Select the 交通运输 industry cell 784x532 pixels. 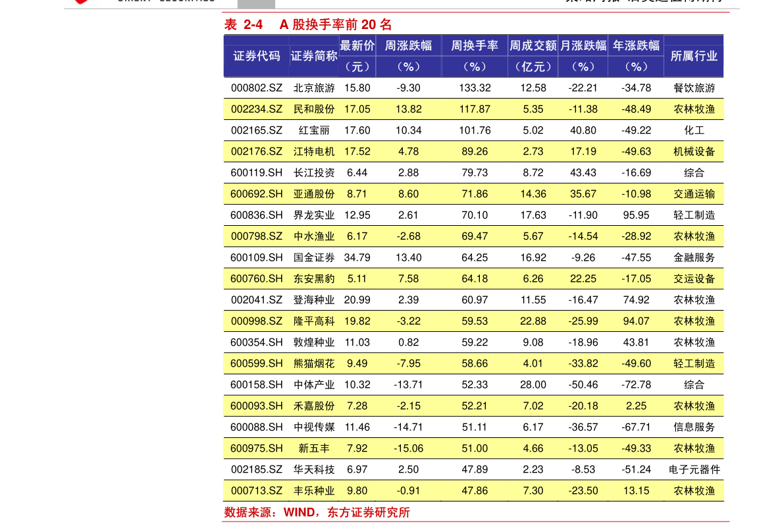(694, 194)
